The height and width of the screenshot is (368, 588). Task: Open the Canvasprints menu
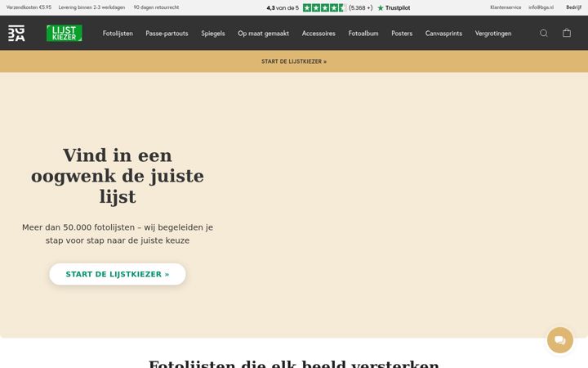click(443, 34)
